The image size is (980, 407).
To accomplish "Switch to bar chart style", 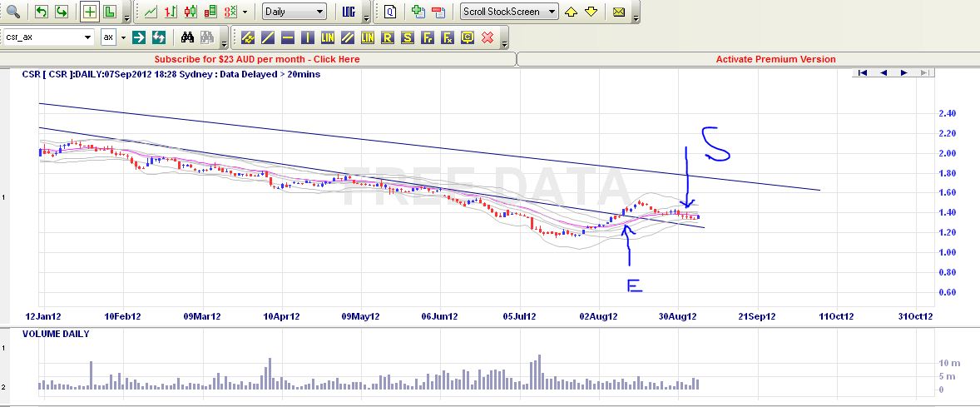I will click(x=170, y=12).
